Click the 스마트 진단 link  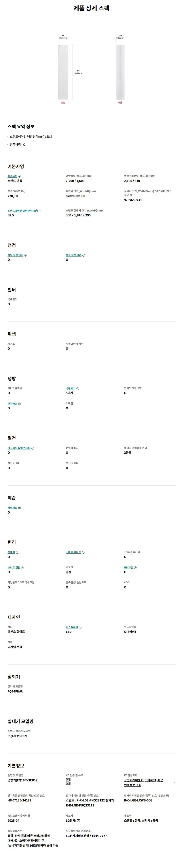pos(13,567)
